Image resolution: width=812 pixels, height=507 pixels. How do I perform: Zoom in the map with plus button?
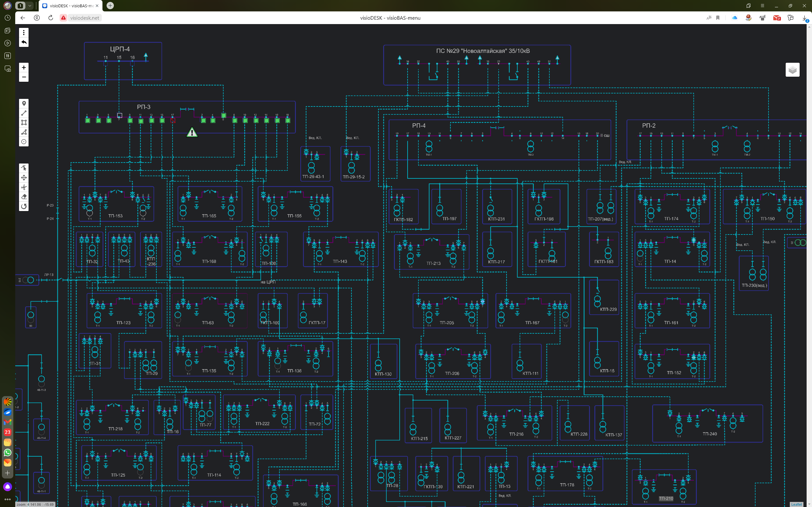[x=24, y=67]
